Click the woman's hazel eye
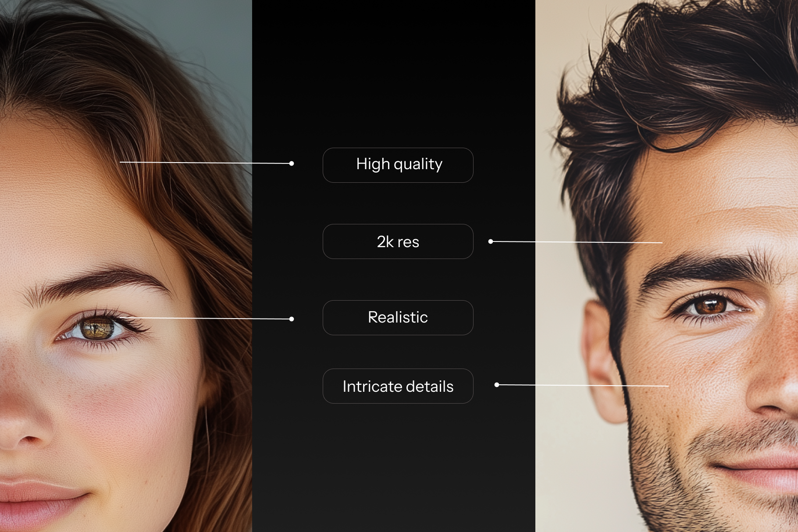The height and width of the screenshot is (532, 798). pyautogui.click(x=97, y=328)
